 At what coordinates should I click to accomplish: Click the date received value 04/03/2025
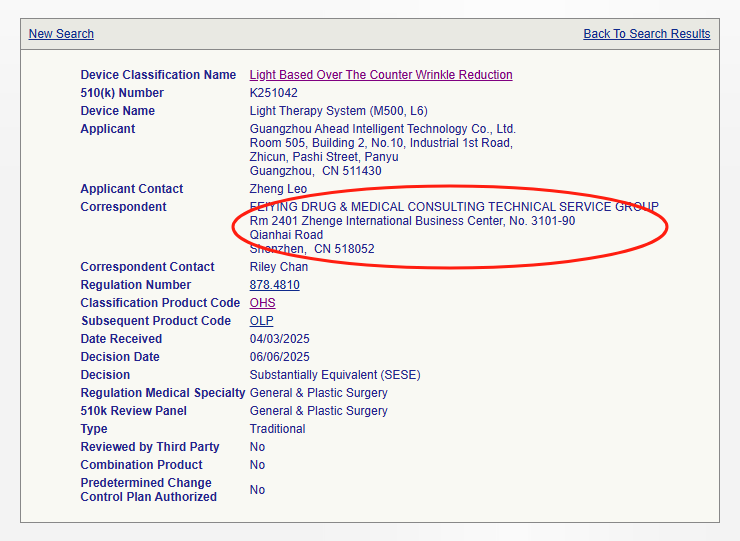[x=279, y=339]
